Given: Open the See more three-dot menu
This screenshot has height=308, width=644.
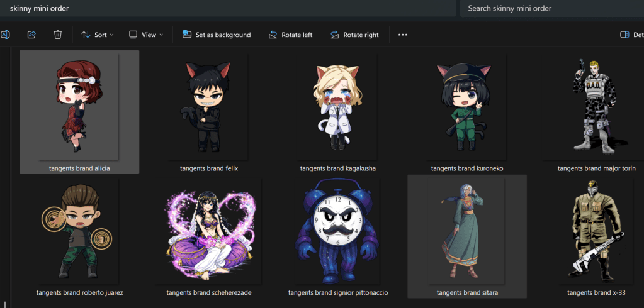Looking at the screenshot, I should 403,35.
